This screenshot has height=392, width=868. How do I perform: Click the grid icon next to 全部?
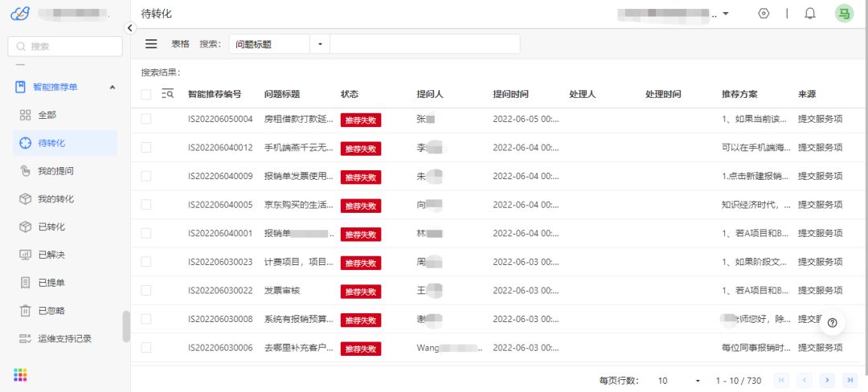(x=25, y=115)
